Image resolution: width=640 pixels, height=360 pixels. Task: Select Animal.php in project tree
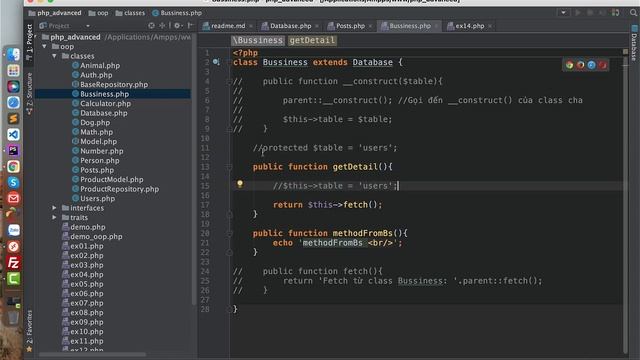(x=100, y=65)
